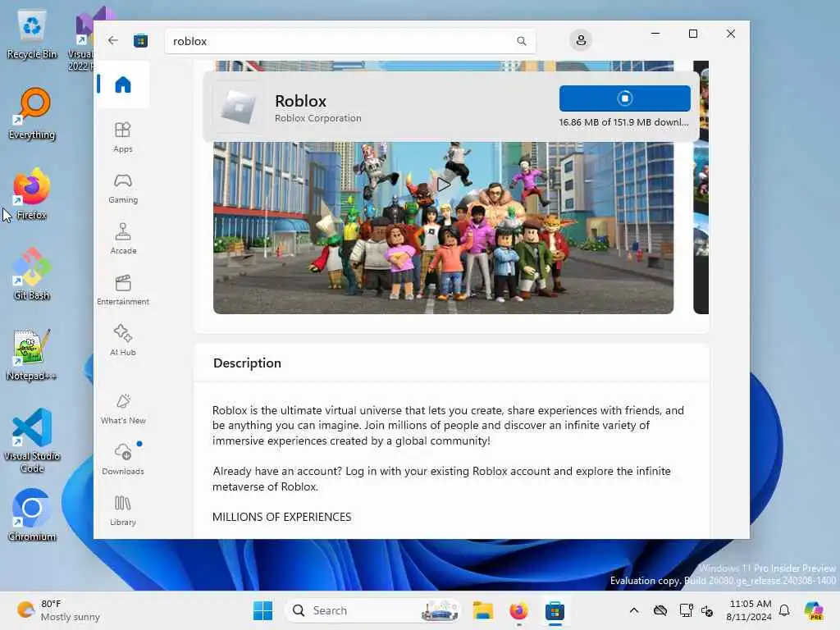The height and width of the screenshot is (630, 840).
Task: Open Everything search desktop shortcut
Action: point(32,114)
